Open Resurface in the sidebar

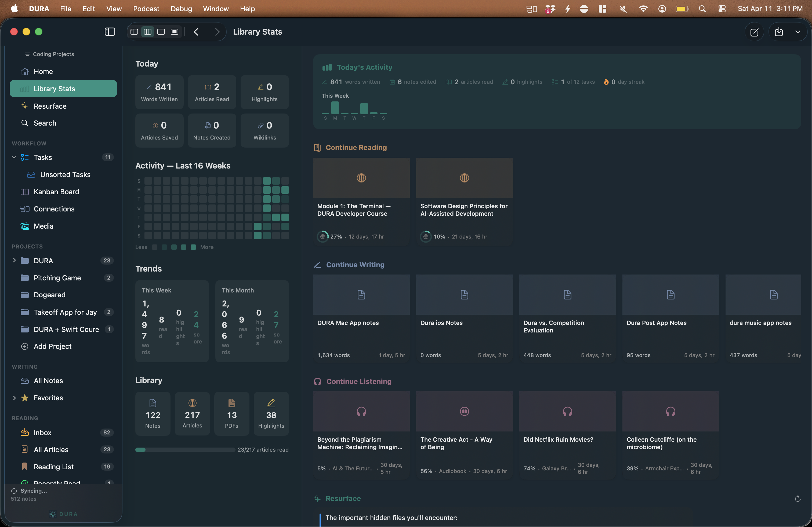tap(63, 106)
